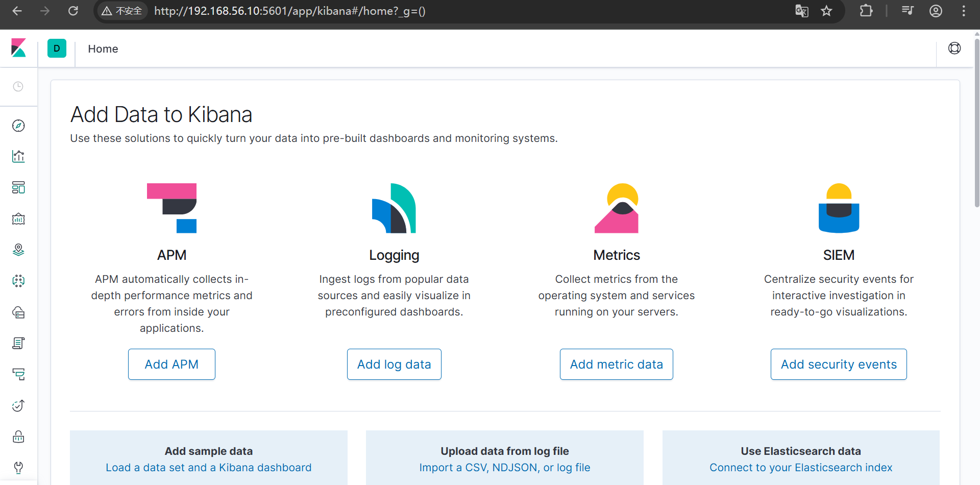Open Import a CSV, NDJSON, or log file link
Screen dimensions: 980x485
[x=505, y=468]
